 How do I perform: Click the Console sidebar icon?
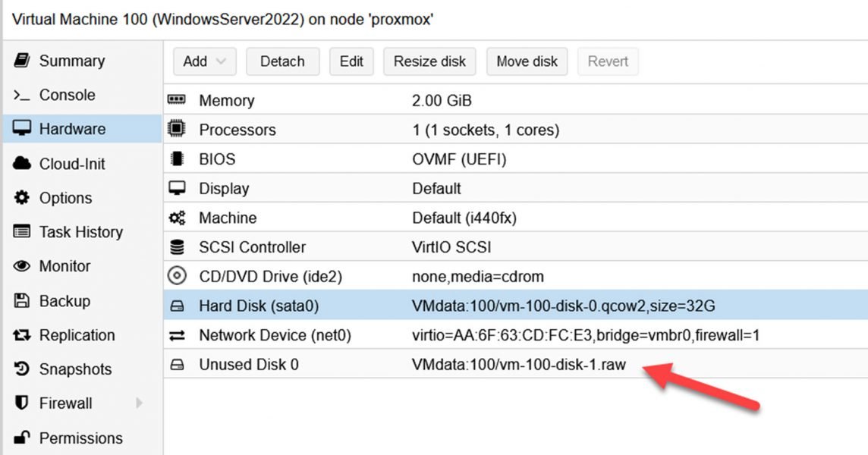click(x=21, y=95)
